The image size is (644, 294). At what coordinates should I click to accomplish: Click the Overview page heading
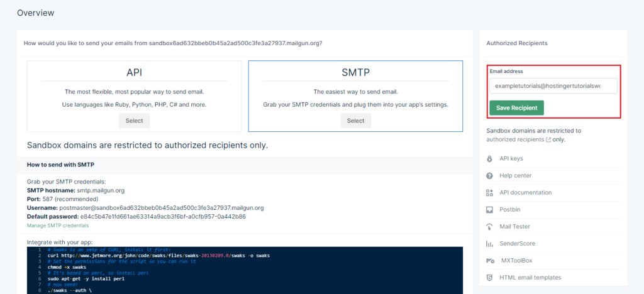point(36,13)
